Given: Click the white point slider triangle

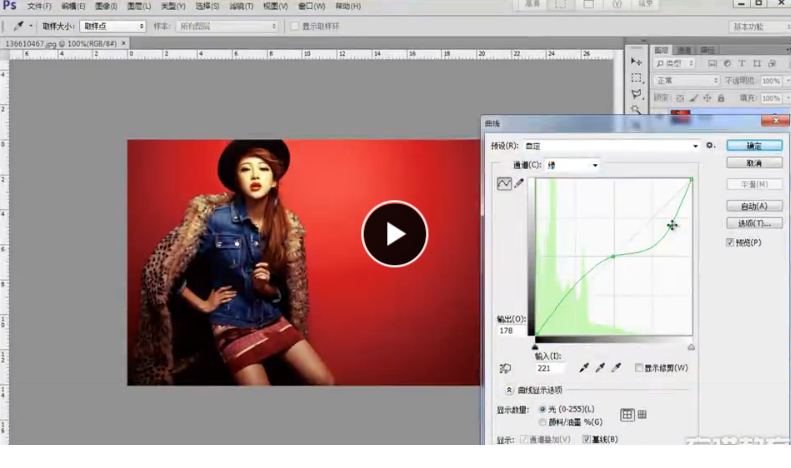Looking at the screenshot, I should tap(691, 347).
